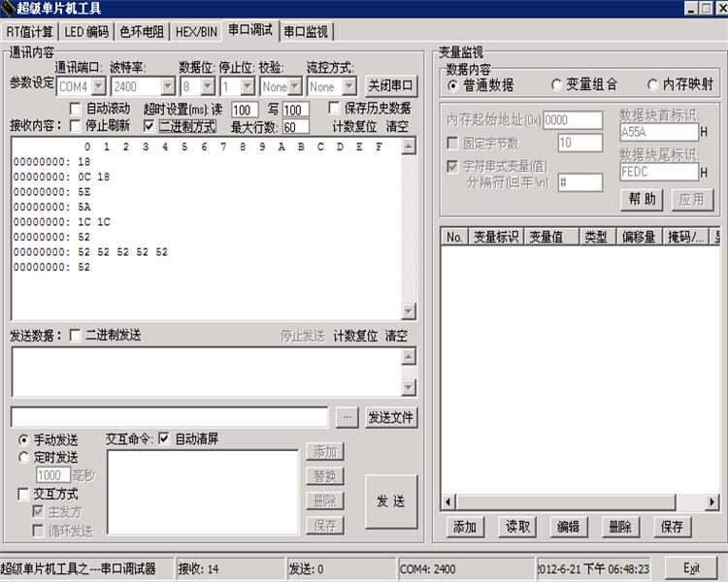The height and width of the screenshot is (582, 728).
Task: Click the variable table horizontal scrollbar
Action: [x=580, y=502]
